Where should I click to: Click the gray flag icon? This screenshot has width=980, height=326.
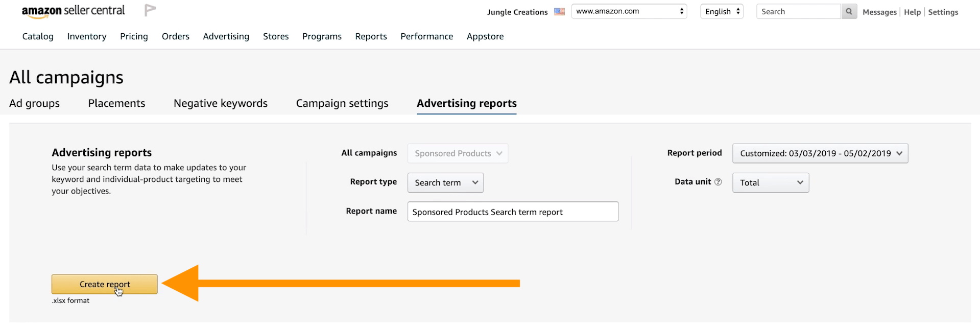150,10
